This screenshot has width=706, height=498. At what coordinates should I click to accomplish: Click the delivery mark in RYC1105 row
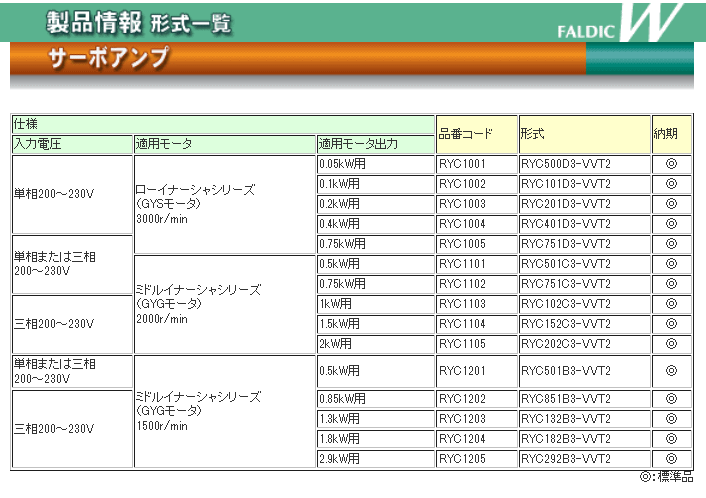671,344
